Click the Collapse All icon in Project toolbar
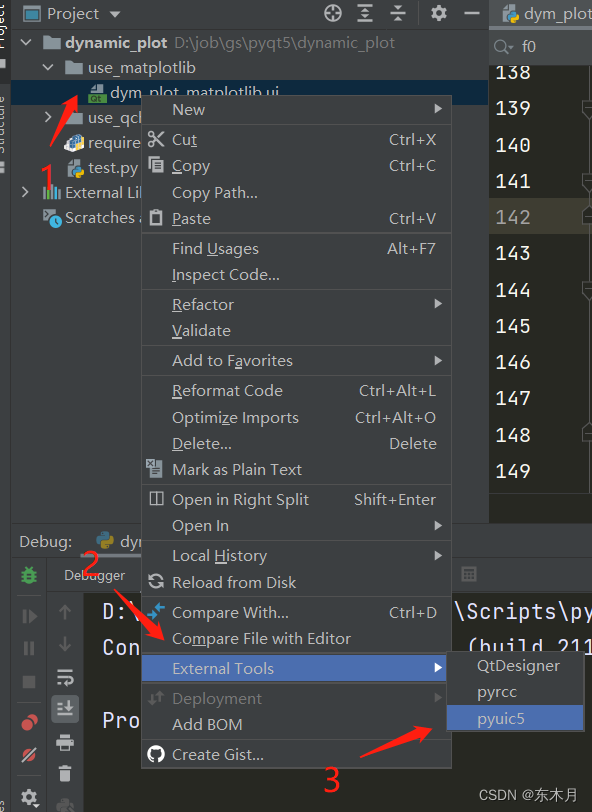 (398, 13)
